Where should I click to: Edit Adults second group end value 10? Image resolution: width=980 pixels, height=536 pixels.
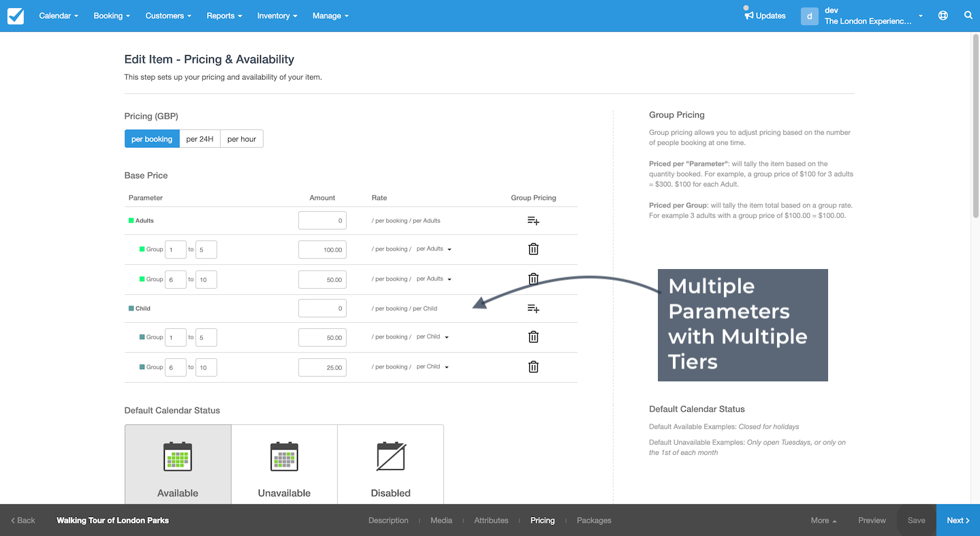pyautogui.click(x=206, y=280)
